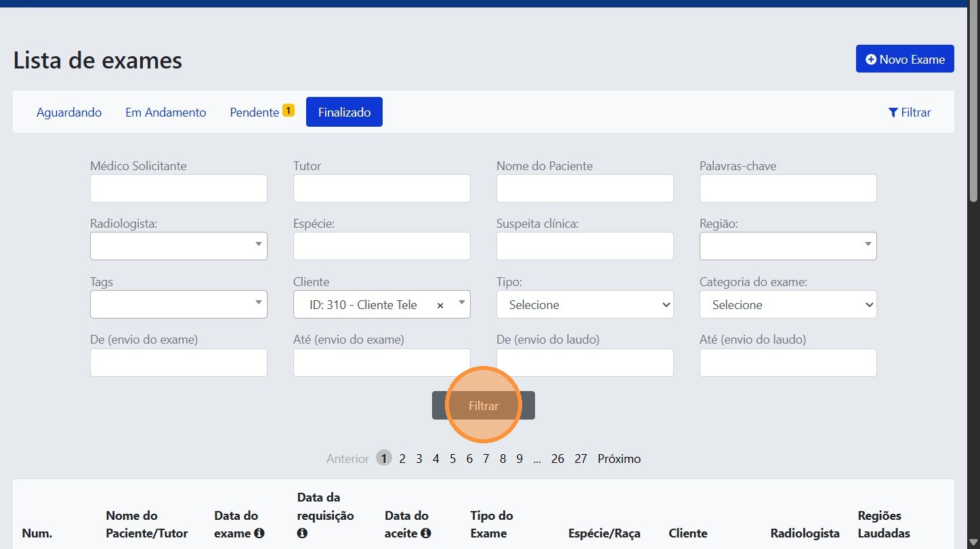
Task: Clear the Cliente selection with the x icon
Action: (x=440, y=306)
